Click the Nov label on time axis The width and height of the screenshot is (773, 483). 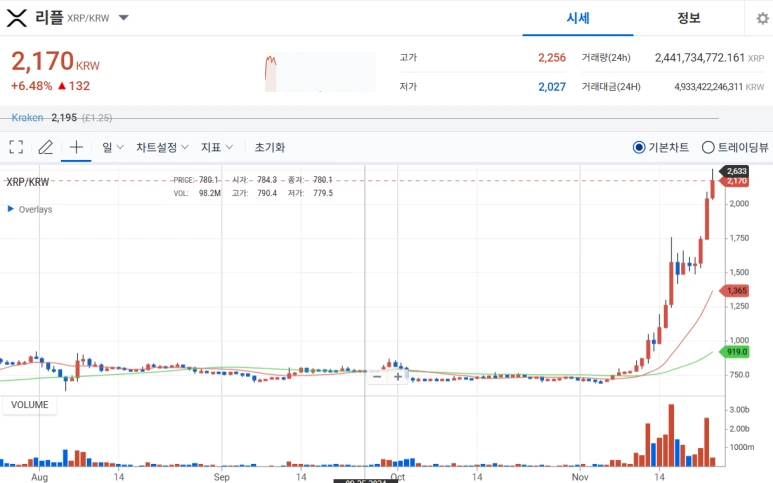pyautogui.click(x=580, y=477)
